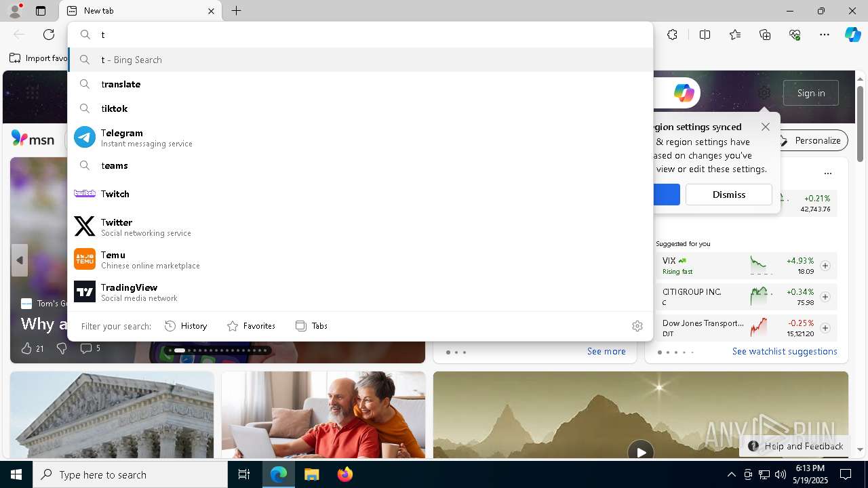
Task: Choose the TradingView suggestion
Action: [360, 291]
